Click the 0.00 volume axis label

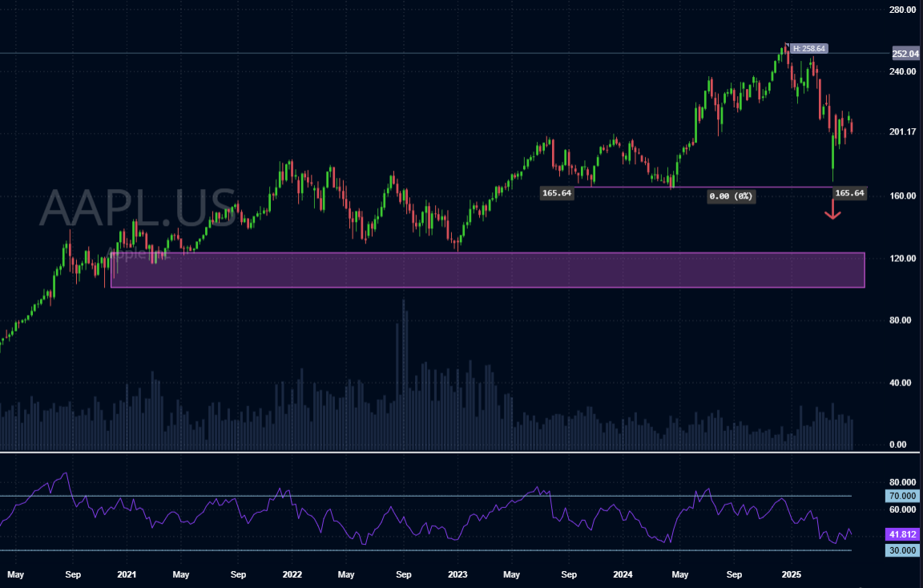(x=898, y=445)
